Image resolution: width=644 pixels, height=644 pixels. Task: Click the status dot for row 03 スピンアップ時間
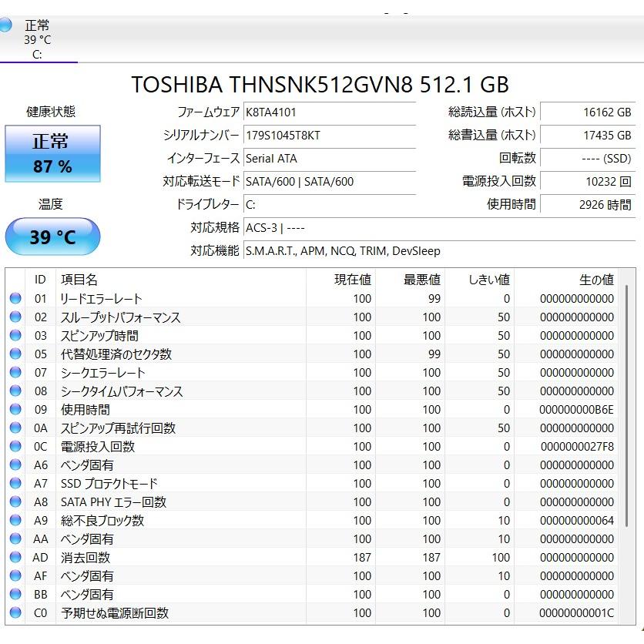(15, 335)
